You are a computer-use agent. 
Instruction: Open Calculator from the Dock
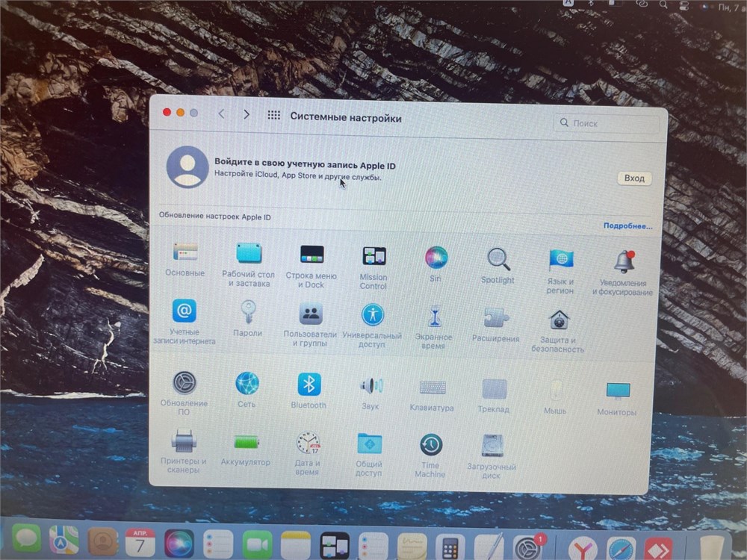click(x=450, y=547)
